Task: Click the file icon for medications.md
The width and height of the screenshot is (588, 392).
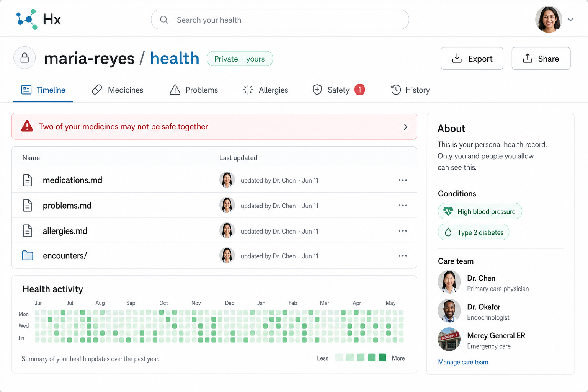Action: coord(28,180)
